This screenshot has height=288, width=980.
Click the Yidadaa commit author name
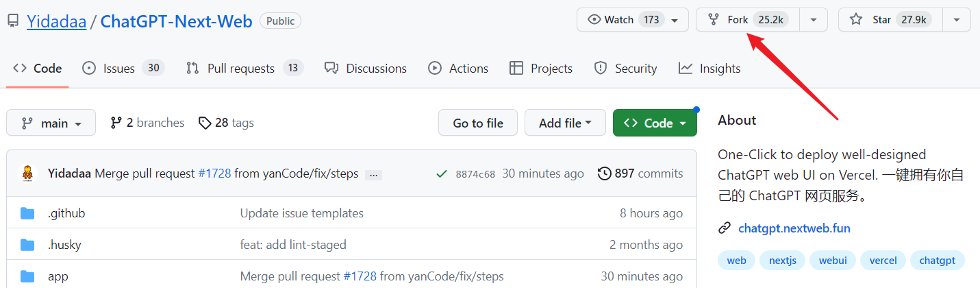click(x=70, y=173)
